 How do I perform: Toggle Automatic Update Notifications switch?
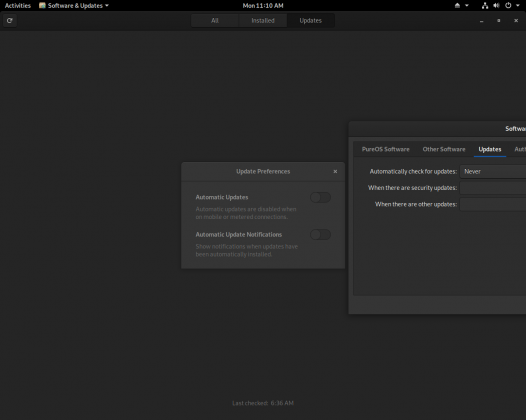(x=320, y=234)
